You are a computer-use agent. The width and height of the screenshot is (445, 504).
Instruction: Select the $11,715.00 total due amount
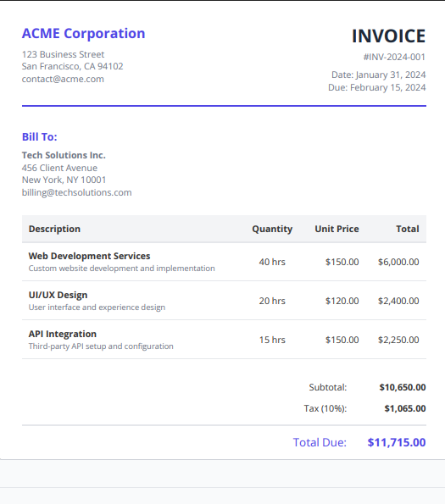click(x=397, y=443)
